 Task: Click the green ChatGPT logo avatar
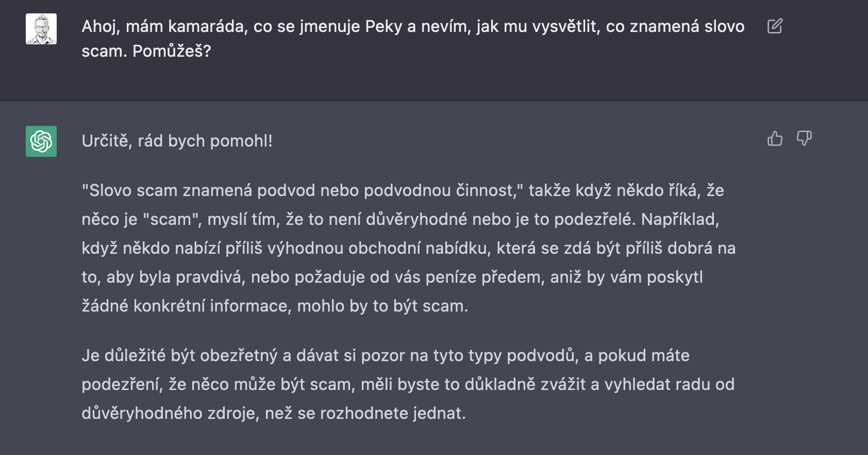click(41, 141)
